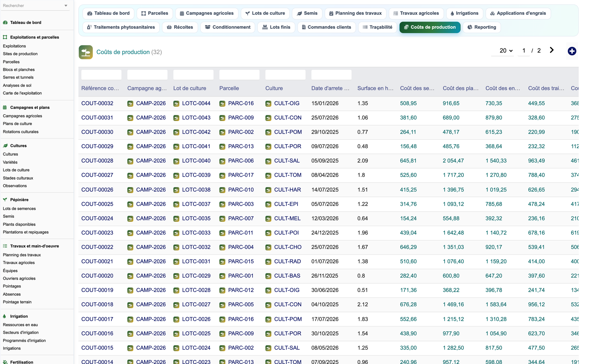The width and height of the screenshot is (589, 364).
Task: Click the CAMP-2026 icon in row COUT-00032
Action: click(x=130, y=104)
